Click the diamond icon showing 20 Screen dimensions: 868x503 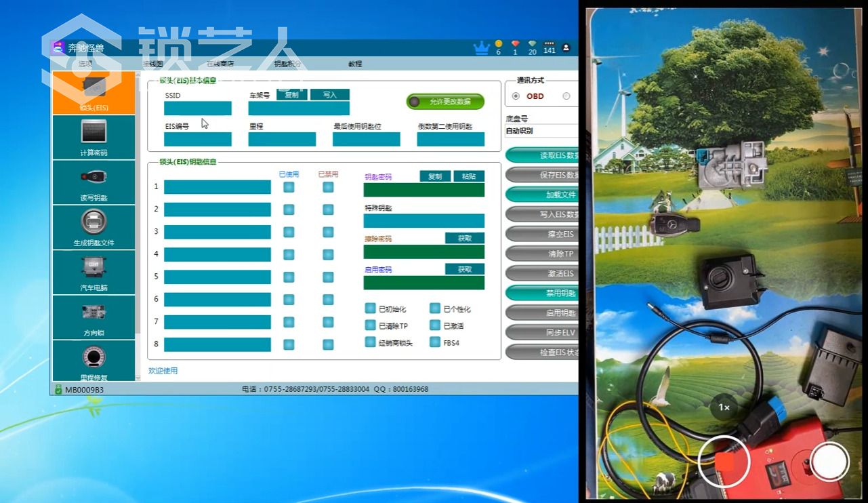[533, 44]
